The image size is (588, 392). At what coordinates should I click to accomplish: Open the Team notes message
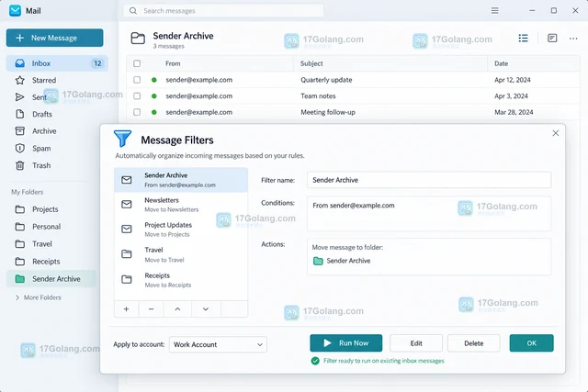(x=353, y=96)
